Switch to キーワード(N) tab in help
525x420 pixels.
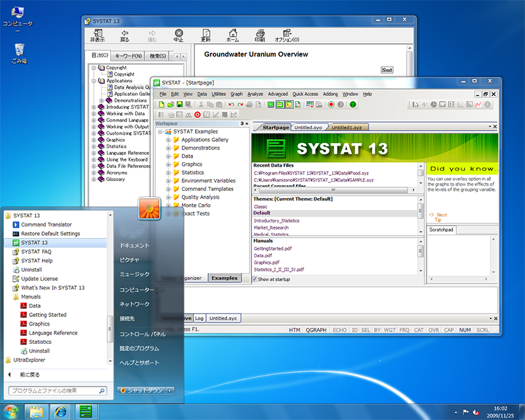click(128, 56)
